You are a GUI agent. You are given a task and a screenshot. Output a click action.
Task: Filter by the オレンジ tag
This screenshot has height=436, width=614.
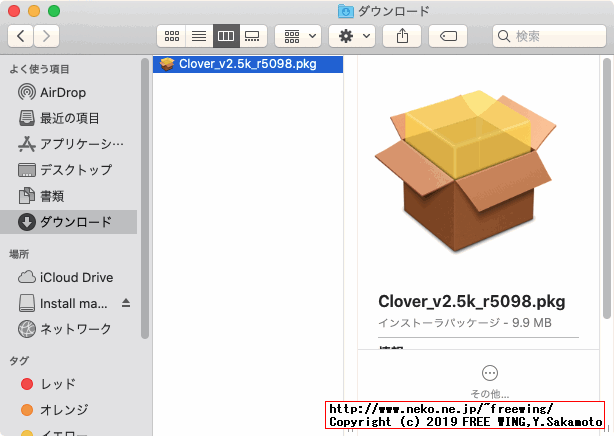(x=69, y=410)
